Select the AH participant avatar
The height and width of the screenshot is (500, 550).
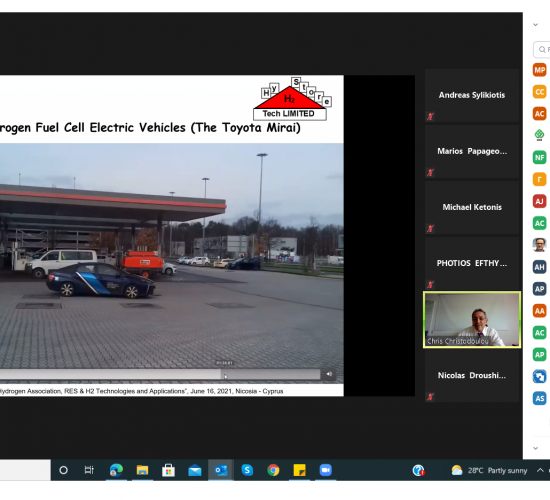(539, 267)
